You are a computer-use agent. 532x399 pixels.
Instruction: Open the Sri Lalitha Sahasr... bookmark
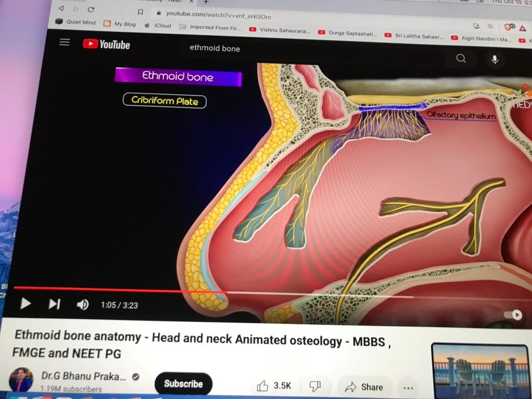click(414, 36)
